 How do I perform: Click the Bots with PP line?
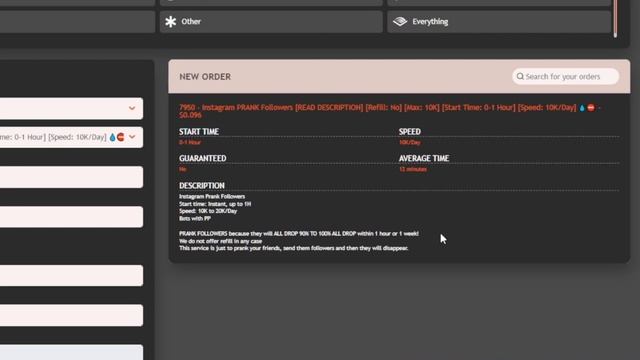(x=195, y=218)
